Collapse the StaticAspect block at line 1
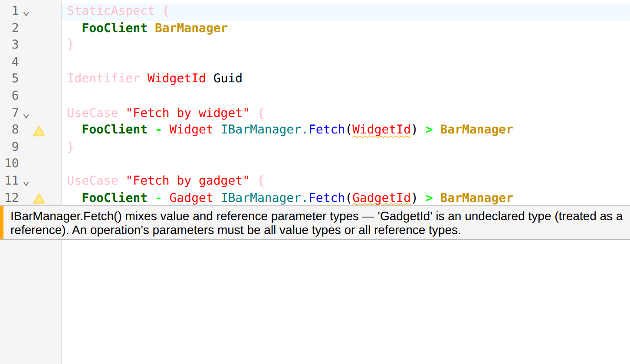This screenshot has height=364, width=630. tap(26, 13)
